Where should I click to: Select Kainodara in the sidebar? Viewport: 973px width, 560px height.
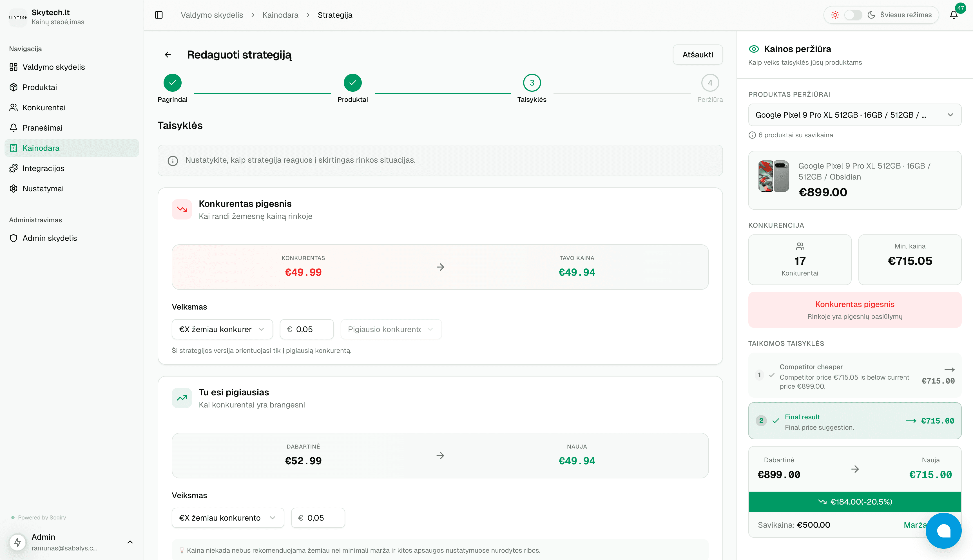click(x=72, y=148)
